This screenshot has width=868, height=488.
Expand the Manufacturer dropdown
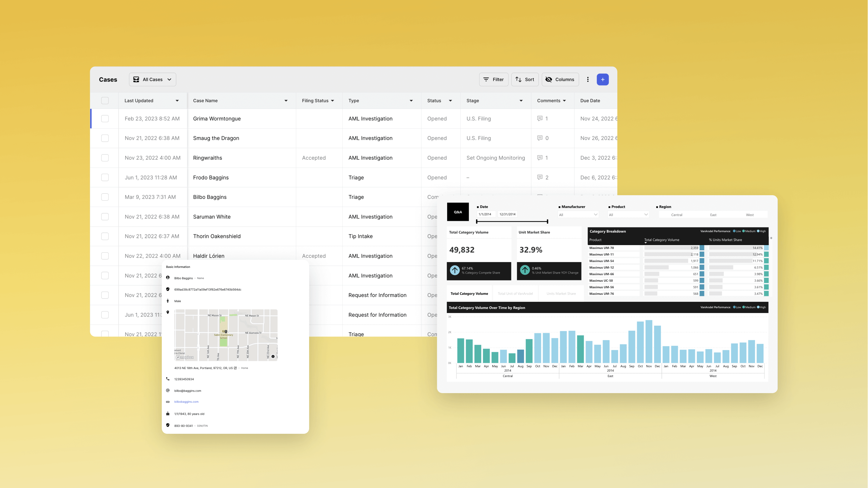point(578,215)
